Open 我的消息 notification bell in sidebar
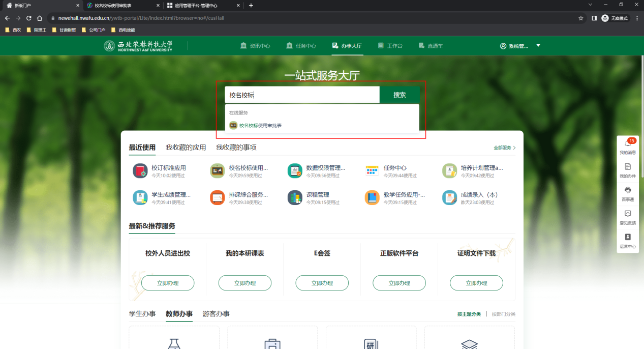 click(x=627, y=144)
